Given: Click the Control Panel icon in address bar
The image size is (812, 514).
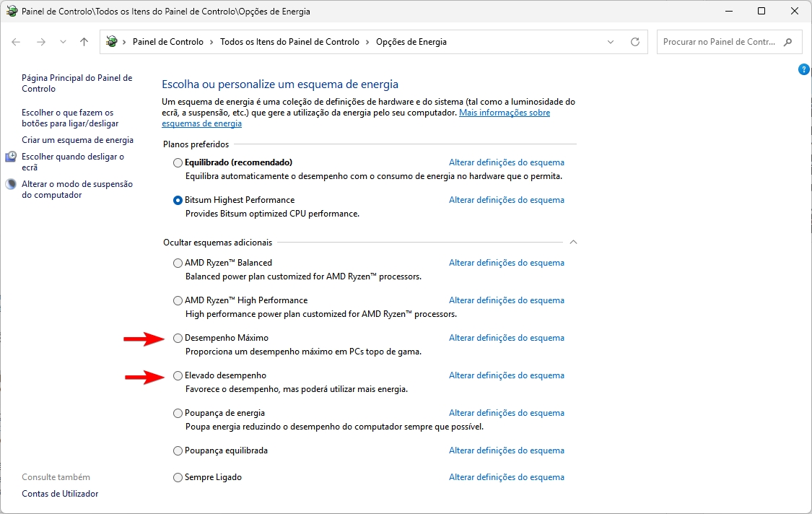Looking at the screenshot, I should (112, 42).
